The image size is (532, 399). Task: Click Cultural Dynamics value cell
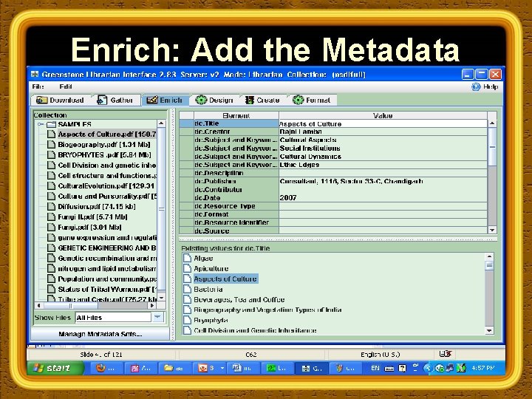point(383,157)
